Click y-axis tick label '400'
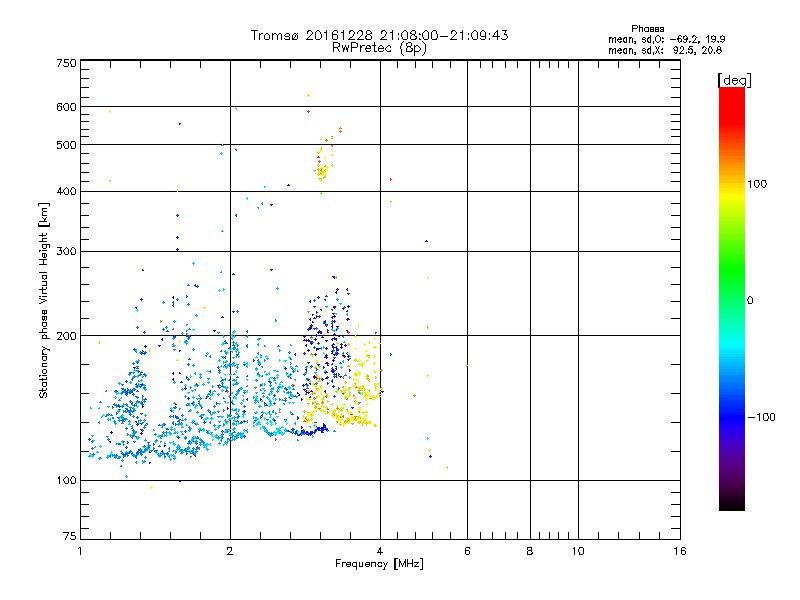The width and height of the screenshot is (800, 600). click(x=66, y=192)
